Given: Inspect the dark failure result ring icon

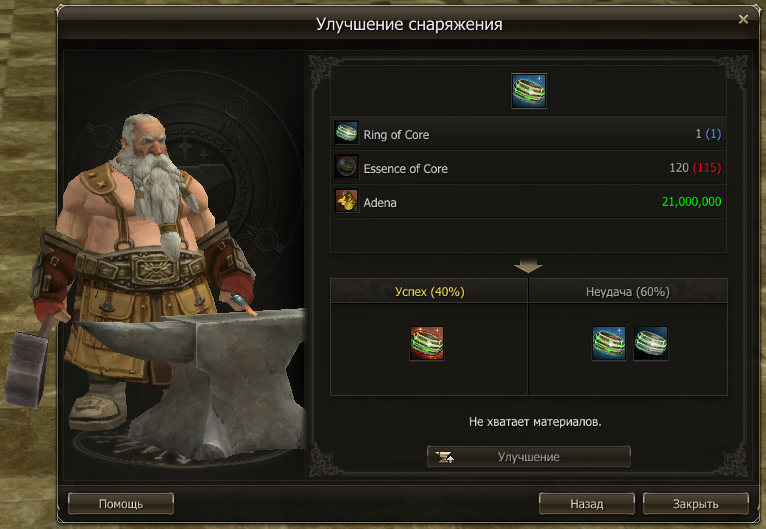Looking at the screenshot, I should [651, 343].
